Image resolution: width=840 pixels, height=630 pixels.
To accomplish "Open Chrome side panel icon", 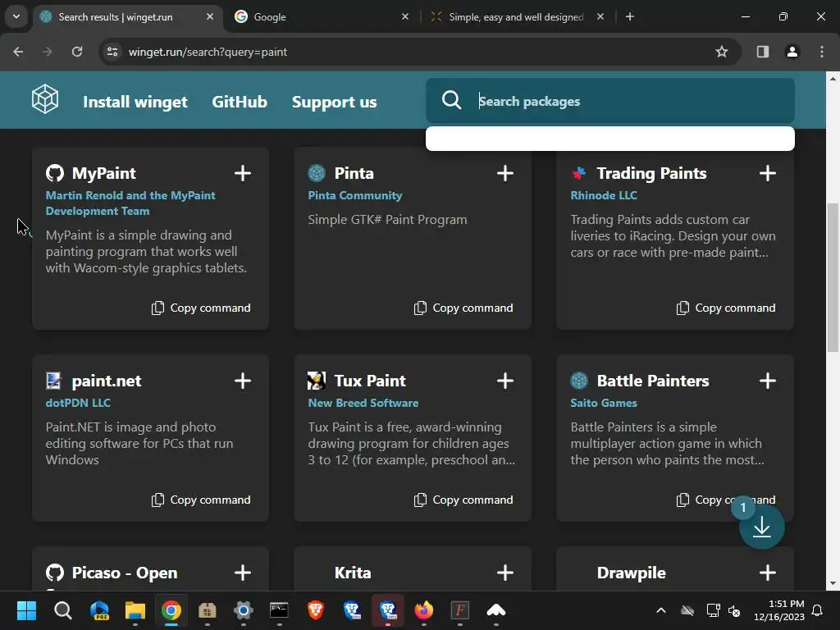I will coord(763,52).
